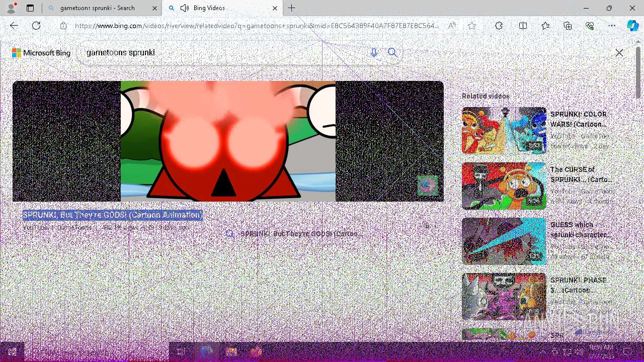
Task: Enable split screen view
Action: pos(523,26)
